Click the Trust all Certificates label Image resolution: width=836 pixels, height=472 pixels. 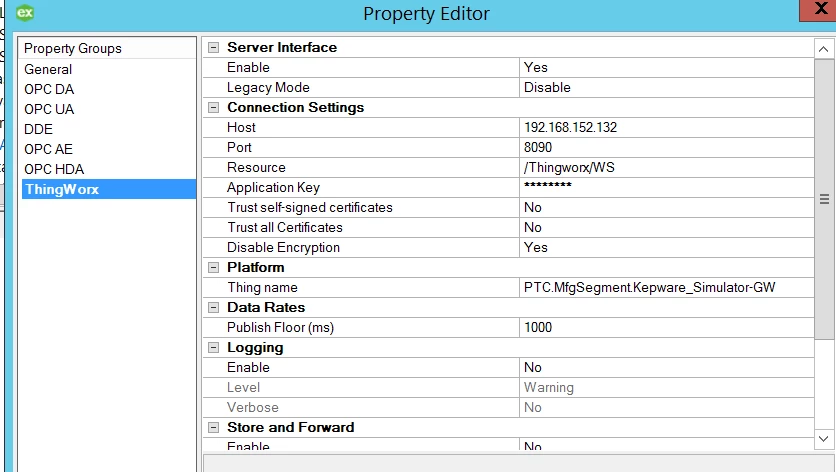[285, 228]
